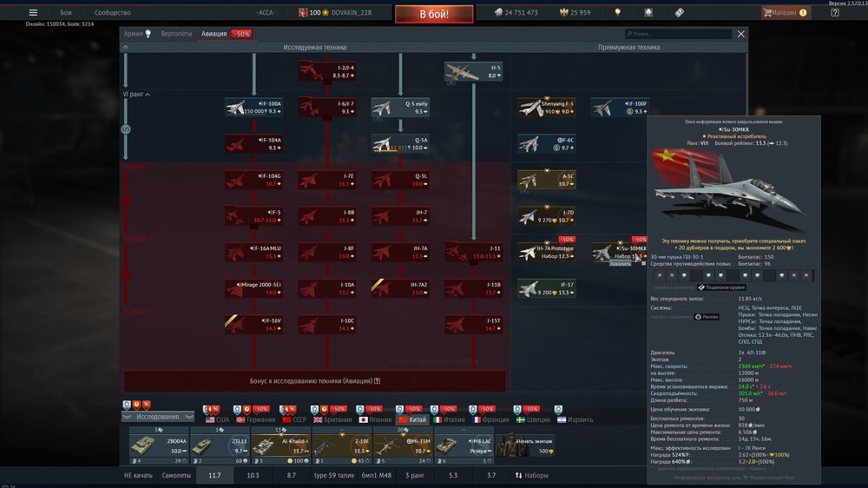Click the Поиск search field

[678, 34]
